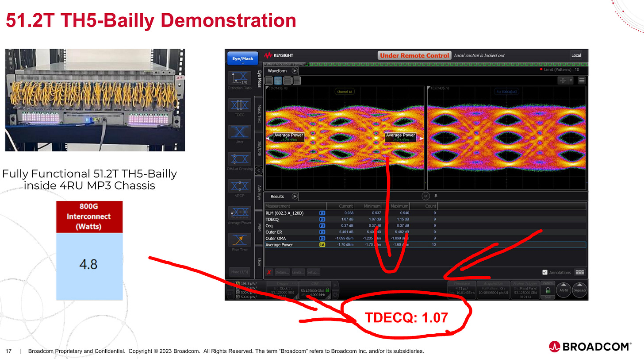
Task: Open the CDR settings panel
Action: click(315, 290)
